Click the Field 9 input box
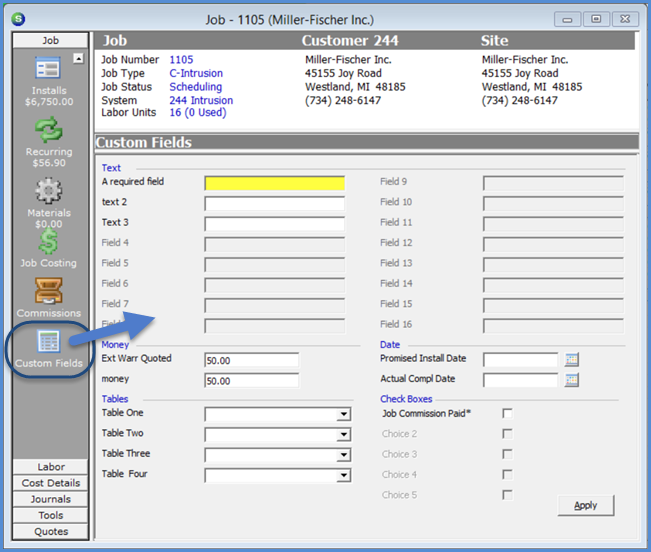 [x=553, y=183]
